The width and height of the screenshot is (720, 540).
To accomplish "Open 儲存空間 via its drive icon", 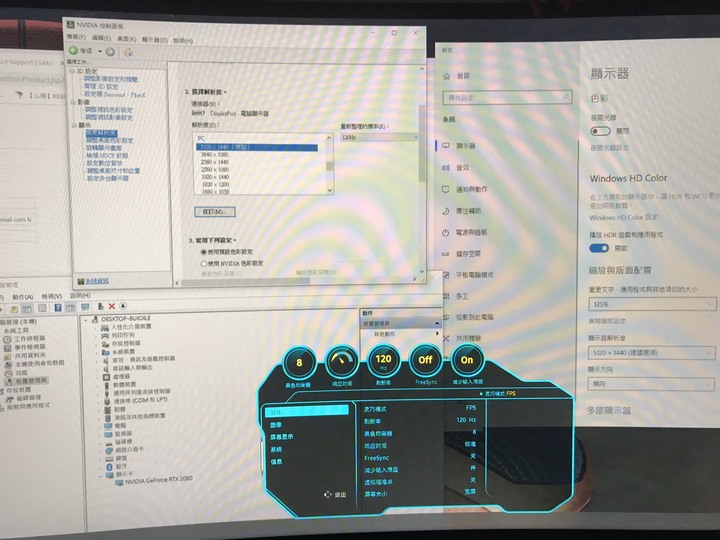I will click(x=445, y=253).
